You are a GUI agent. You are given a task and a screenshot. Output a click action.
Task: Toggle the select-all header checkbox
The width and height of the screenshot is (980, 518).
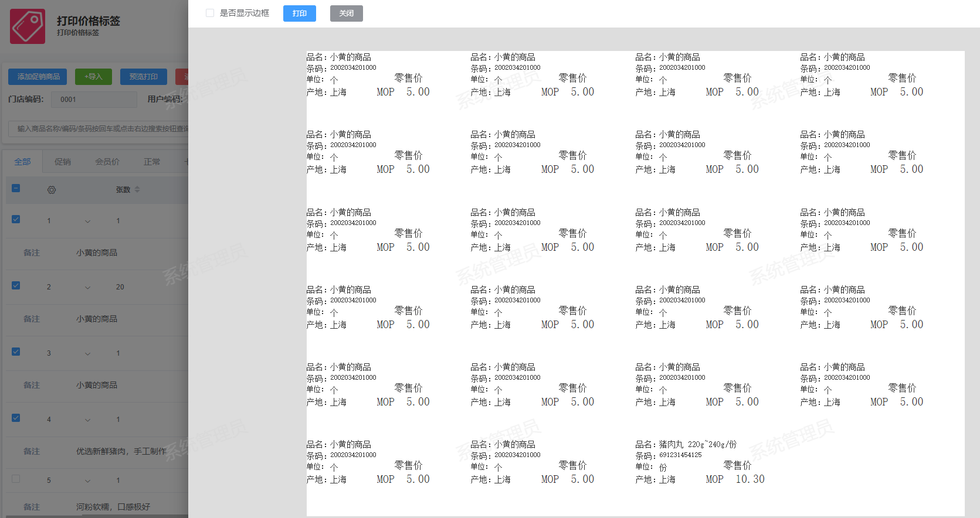[16, 189]
